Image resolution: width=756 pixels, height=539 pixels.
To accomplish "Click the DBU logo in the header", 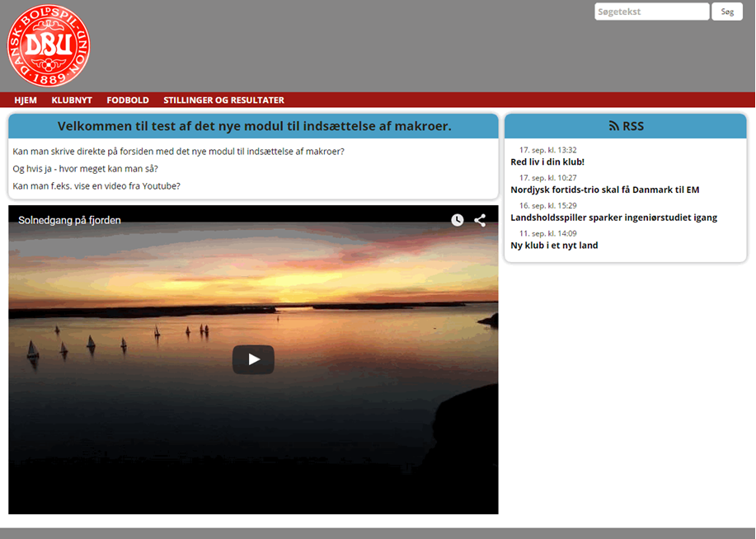I will 48,45.
